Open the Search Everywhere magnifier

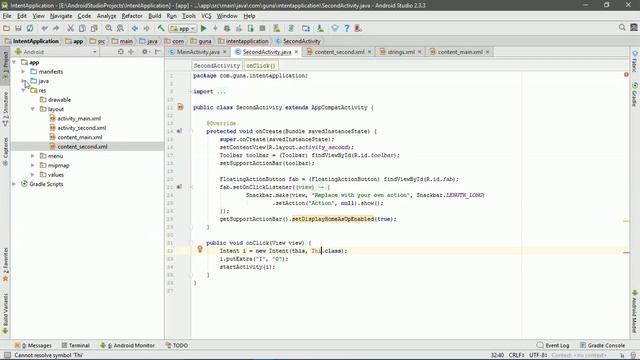tap(622, 27)
